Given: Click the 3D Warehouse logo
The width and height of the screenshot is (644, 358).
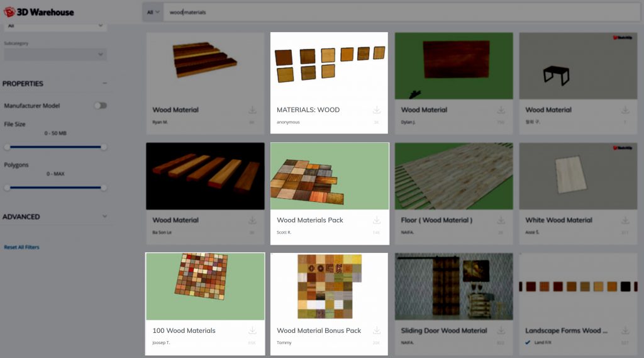Looking at the screenshot, I should [x=39, y=12].
